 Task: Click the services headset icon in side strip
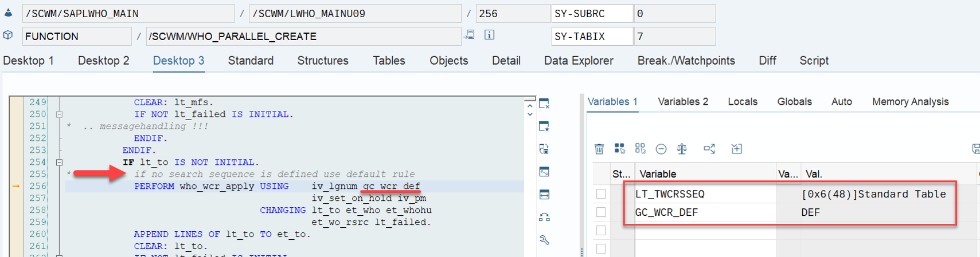(x=544, y=218)
